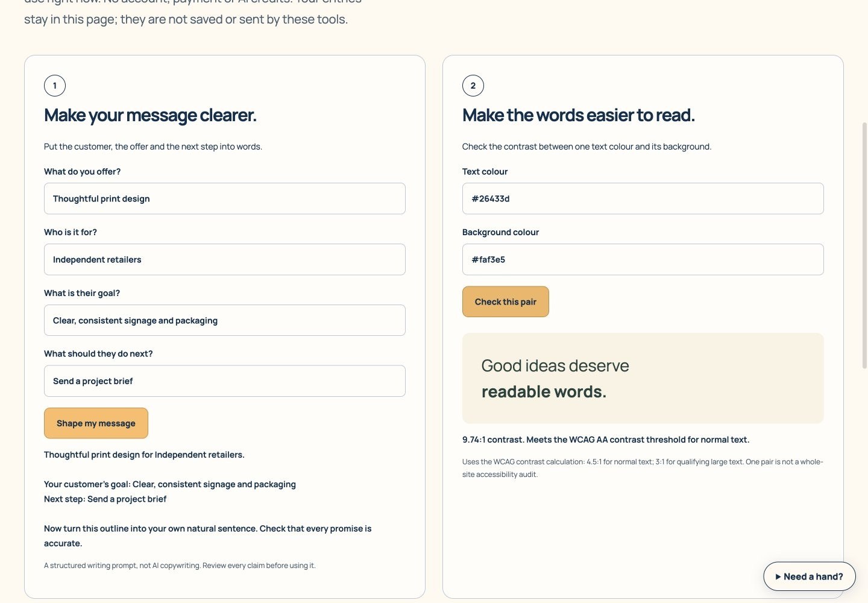This screenshot has height=603, width=868.
Task: Click "Put the customer, the offer" description
Action: (x=153, y=147)
